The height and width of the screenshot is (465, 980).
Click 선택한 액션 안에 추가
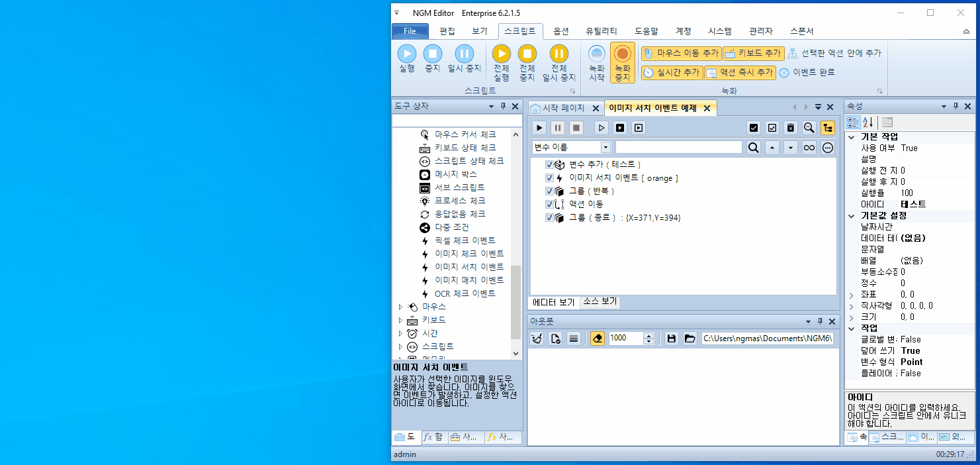click(x=834, y=53)
